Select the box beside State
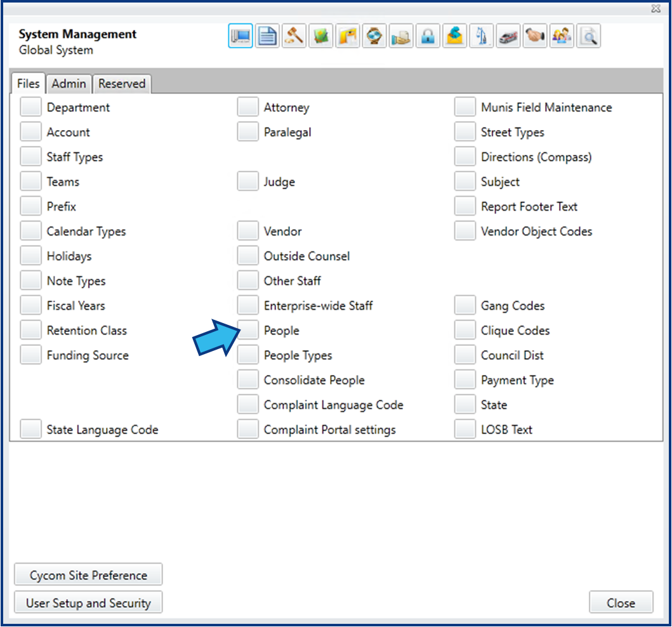The width and height of the screenshot is (672, 627). pos(465,405)
